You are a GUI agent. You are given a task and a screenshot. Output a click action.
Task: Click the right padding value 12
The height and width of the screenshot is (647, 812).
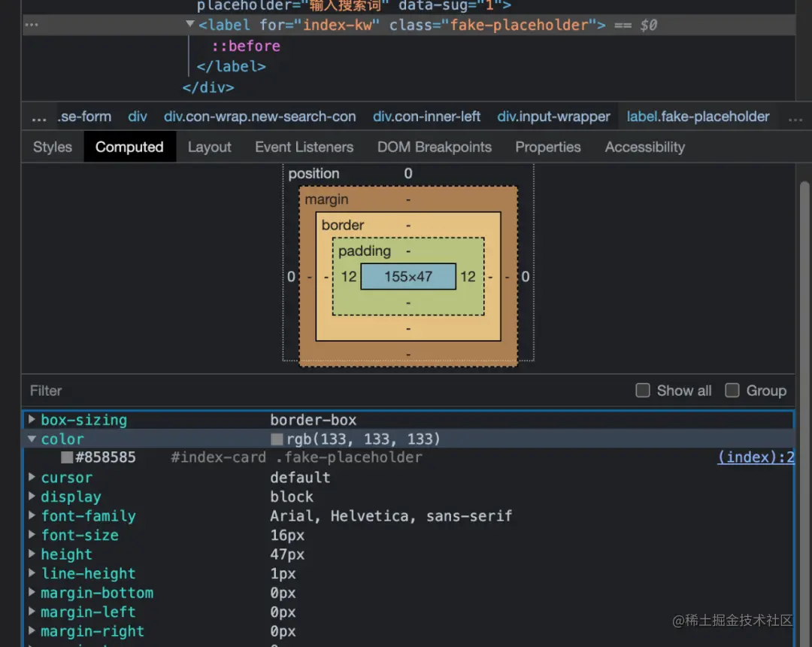468,277
